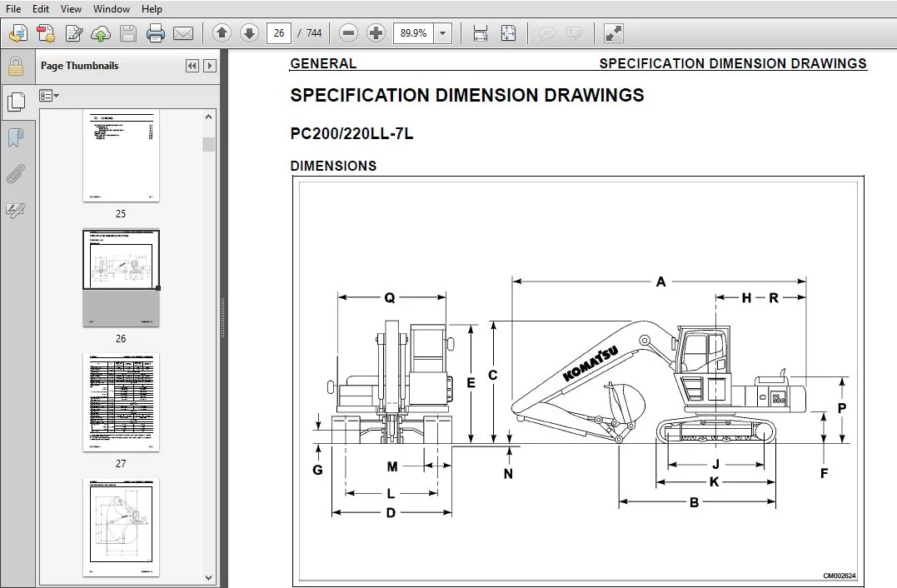Viewport: 897px width, 588px height.
Task: Click the Open file toolbar icon
Action: point(18,33)
